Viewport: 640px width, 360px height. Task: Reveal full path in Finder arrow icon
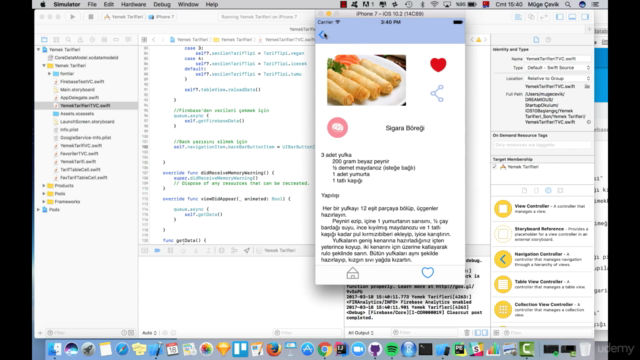click(589, 122)
